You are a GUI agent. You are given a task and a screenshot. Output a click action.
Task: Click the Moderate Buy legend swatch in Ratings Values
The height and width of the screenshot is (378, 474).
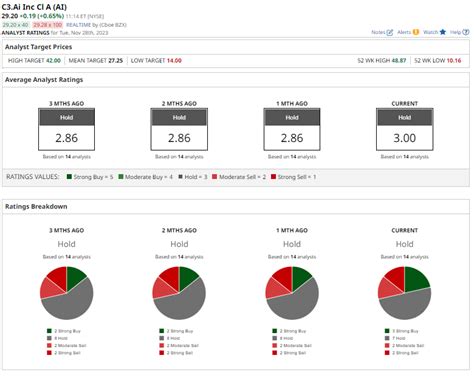coord(121,177)
